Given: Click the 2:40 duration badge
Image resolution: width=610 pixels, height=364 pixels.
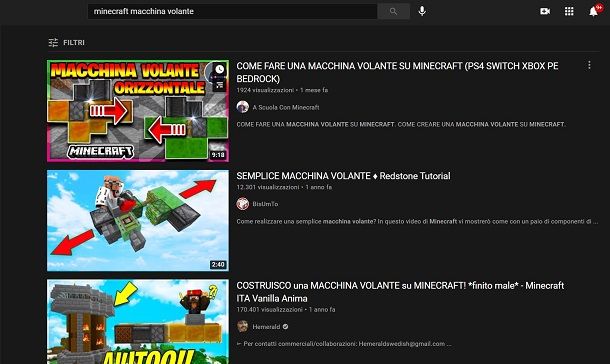Looking at the screenshot, I should (218, 264).
